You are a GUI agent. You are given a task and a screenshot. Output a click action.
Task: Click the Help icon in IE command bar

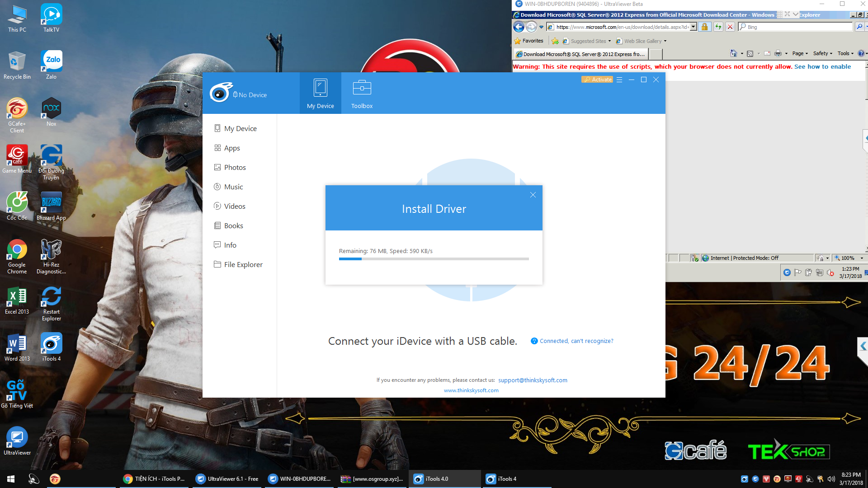click(x=861, y=53)
